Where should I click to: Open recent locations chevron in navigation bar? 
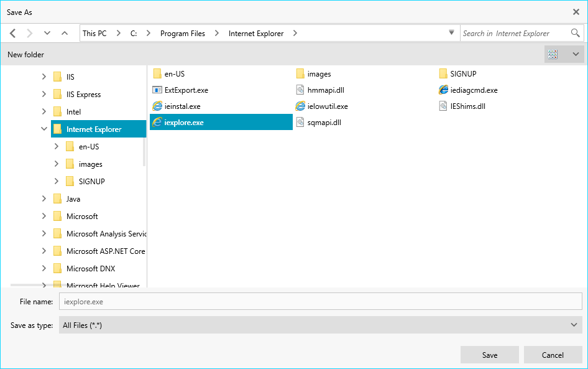click(x=47, y=33)
